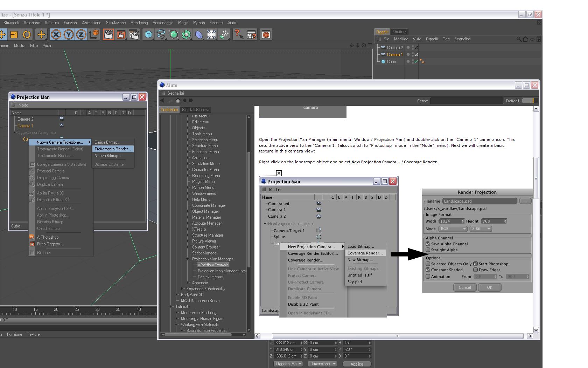Expand the Expanded Functionality tree node
Image resolution: width=588 pixels, height=368 pixels.
[x=182, y=289]
